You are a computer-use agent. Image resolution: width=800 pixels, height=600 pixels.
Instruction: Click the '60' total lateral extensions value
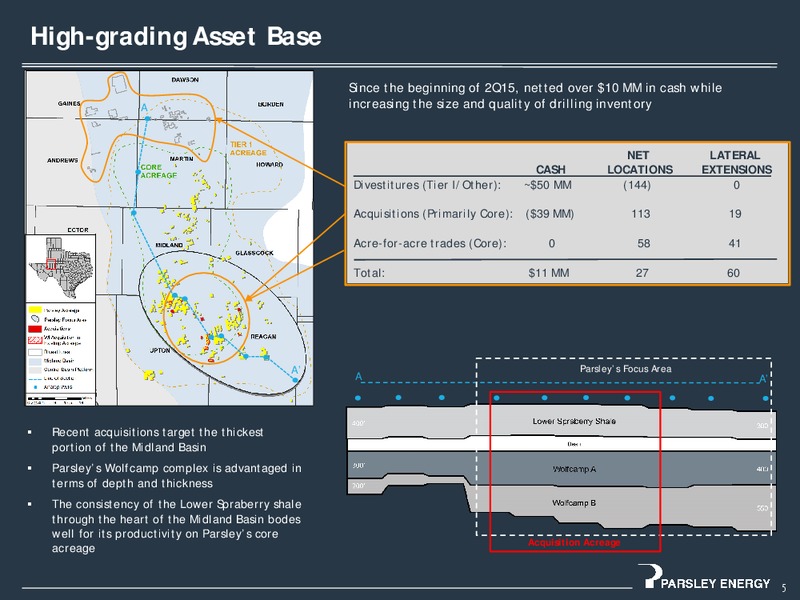click(733, 273)
